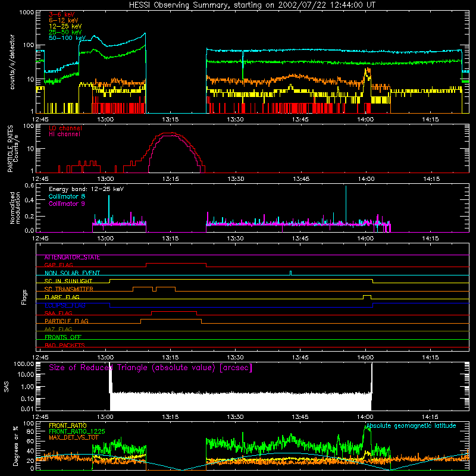This screenshot has height=476, width=476.
Task: Click the 'SAS' y-axis label
Action: pyautogui.click(x=6, y=387)
